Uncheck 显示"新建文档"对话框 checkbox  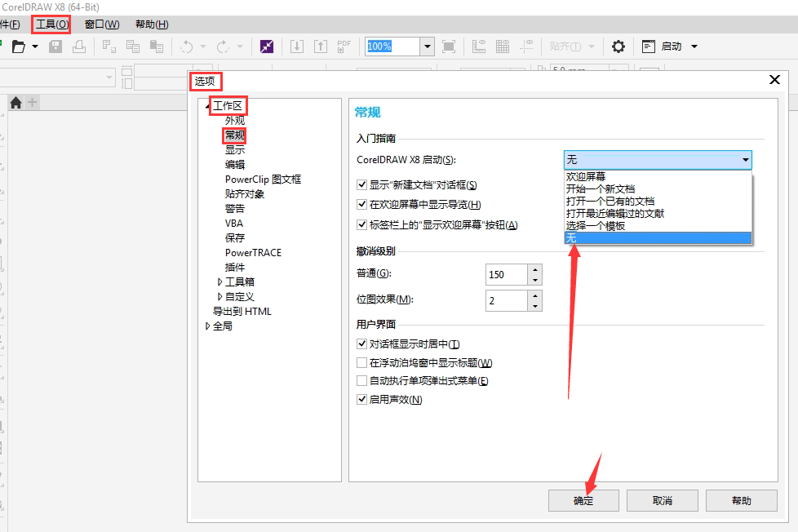coord(362,186)
